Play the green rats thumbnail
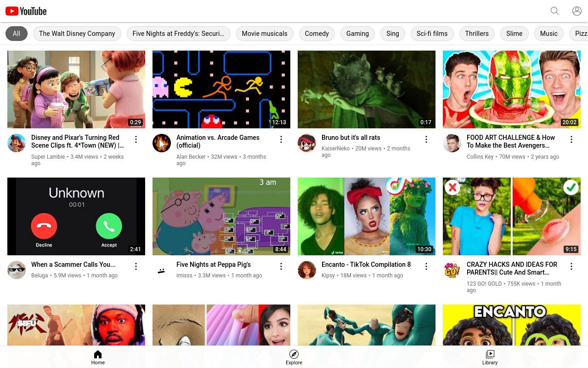This screenshot has height=368, width=588. coord(367,89)
